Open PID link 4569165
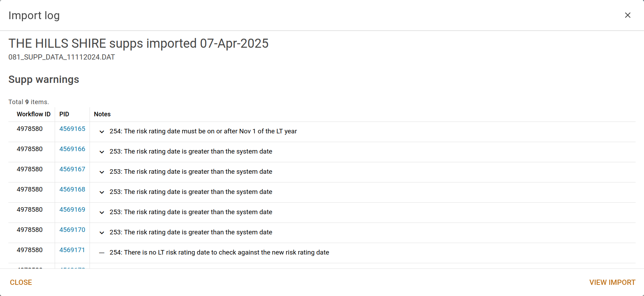The width and height of the screenshot is (644, 296). click(x=72, y=129)
